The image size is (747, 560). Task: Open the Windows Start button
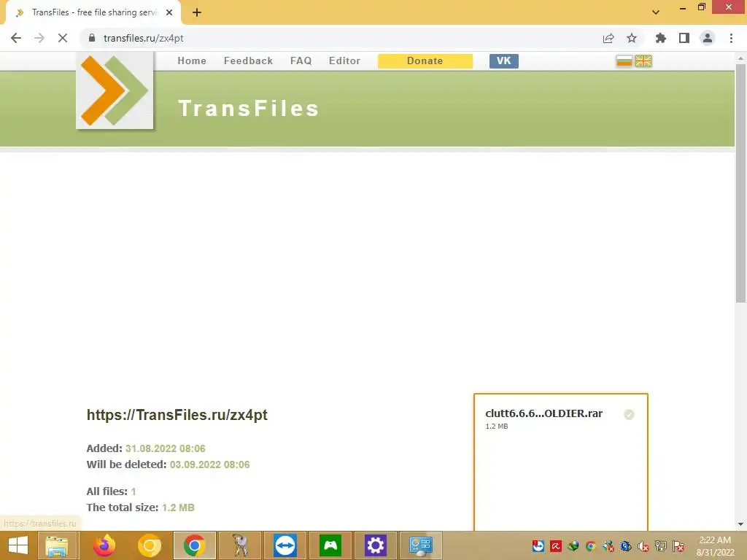[18, 545]
